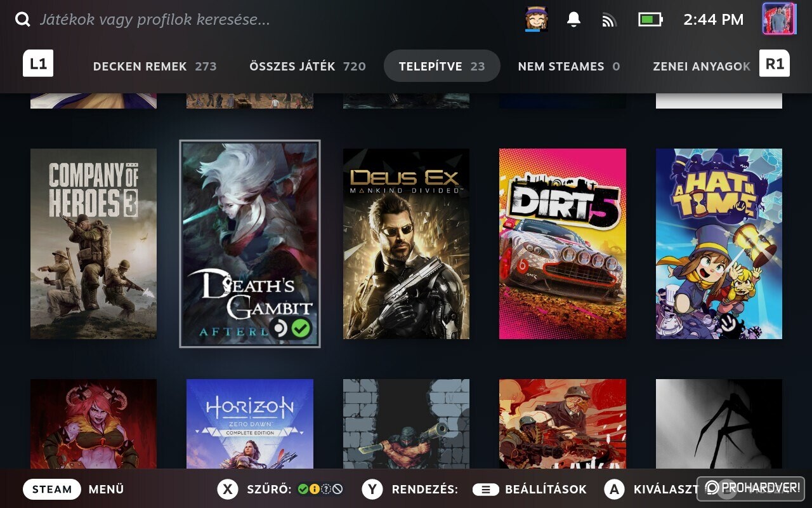
Task: Click the green Verified filter icon
Action: tap(303, 489)
